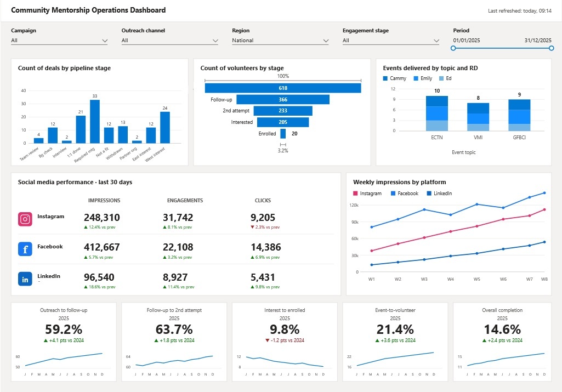
Task: Select the Cammy legend swatch
Action: pyautogui.click(x=385, y=78)
